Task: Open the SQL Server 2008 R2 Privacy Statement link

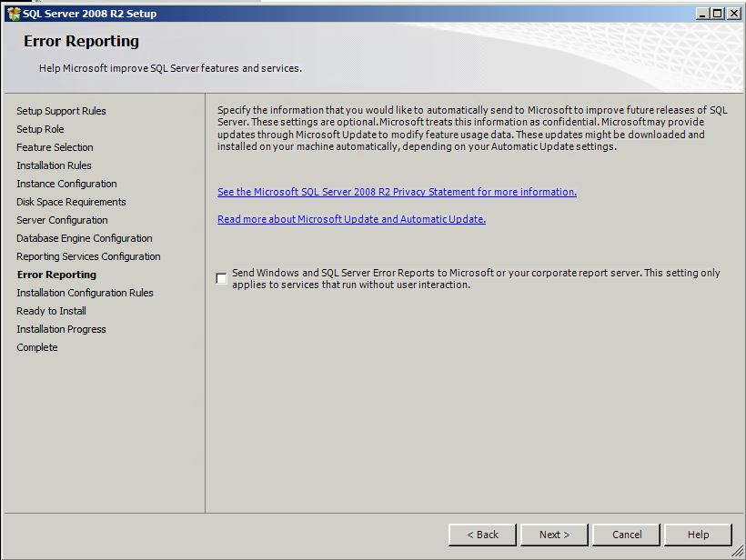Action: [x=397, y=192]
